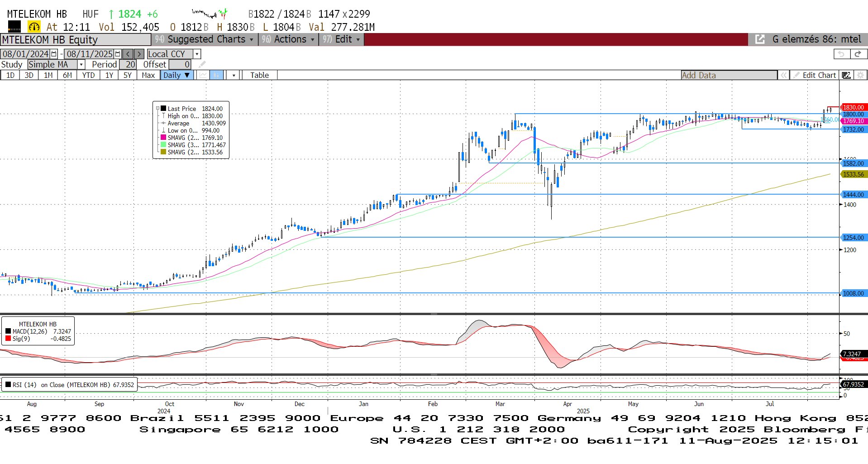Collapse side panel with double chevron icon

(783, 75)
